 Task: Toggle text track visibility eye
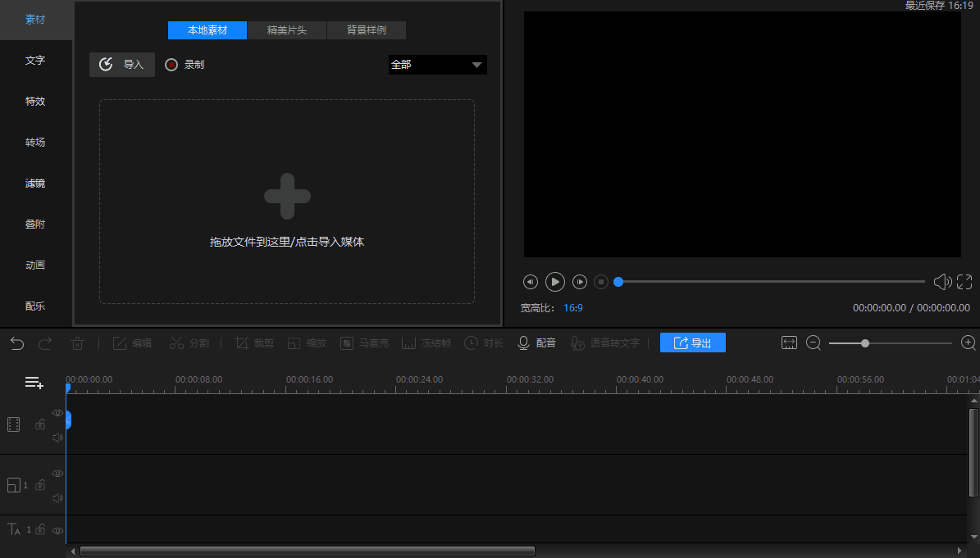pyautogui.click(x=57, y=530)
